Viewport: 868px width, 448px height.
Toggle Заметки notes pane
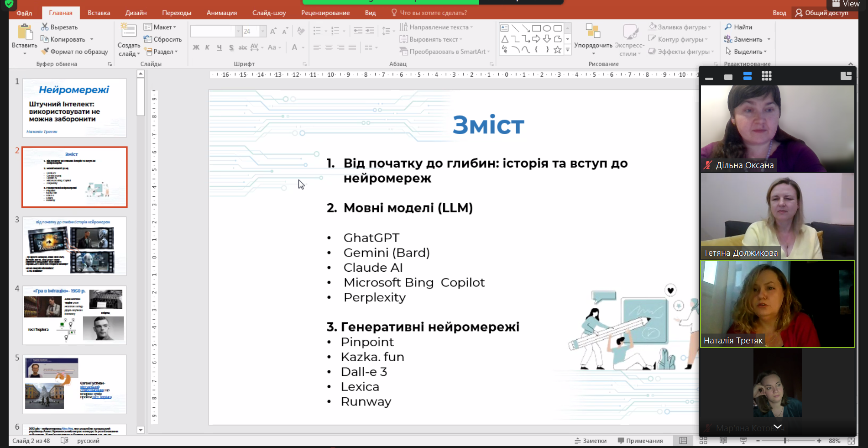(591, 441)
